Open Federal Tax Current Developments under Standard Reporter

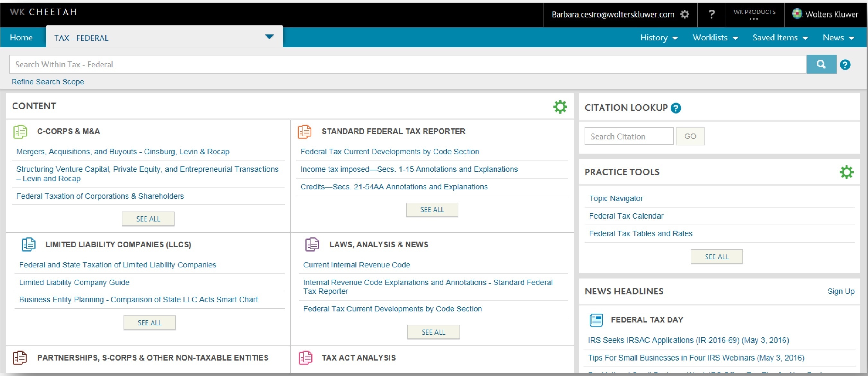(390, 152)
